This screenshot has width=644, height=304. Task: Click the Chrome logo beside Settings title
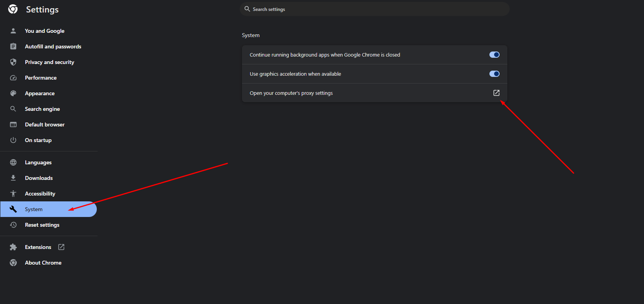tap(13, 9)
